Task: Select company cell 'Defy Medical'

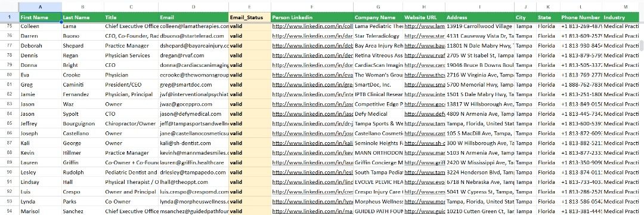Action: click(x=378, y=114)
